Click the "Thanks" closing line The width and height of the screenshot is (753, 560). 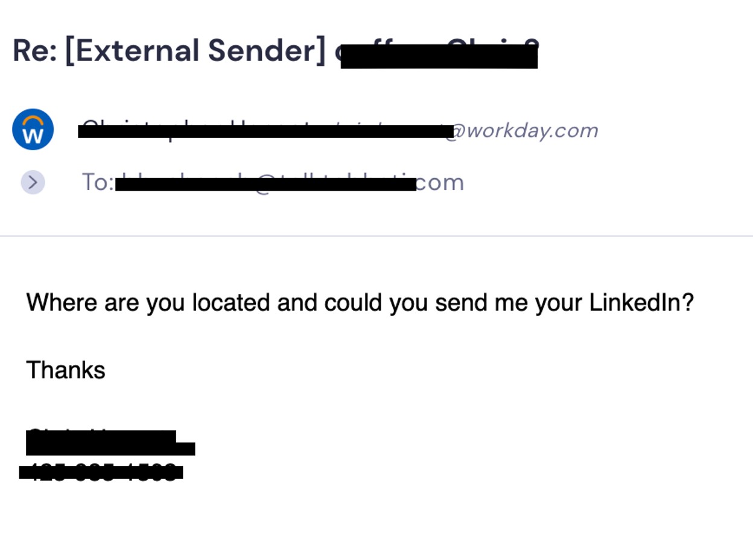pos(66,370)
